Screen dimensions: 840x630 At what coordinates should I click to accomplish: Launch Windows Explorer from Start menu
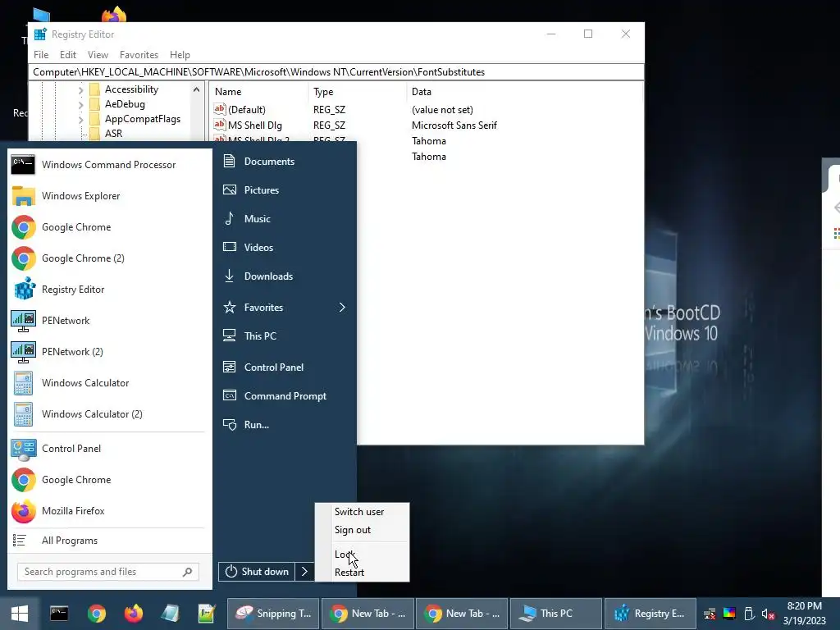(109, 196)
